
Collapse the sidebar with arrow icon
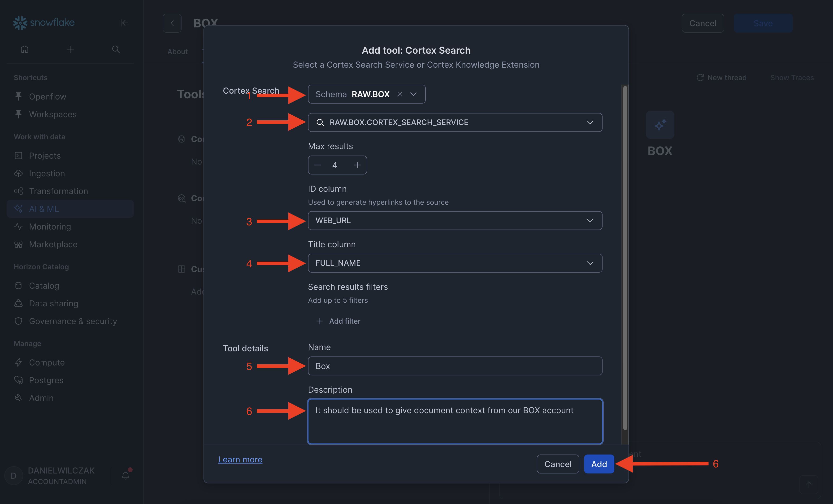(x=124, y=23)
